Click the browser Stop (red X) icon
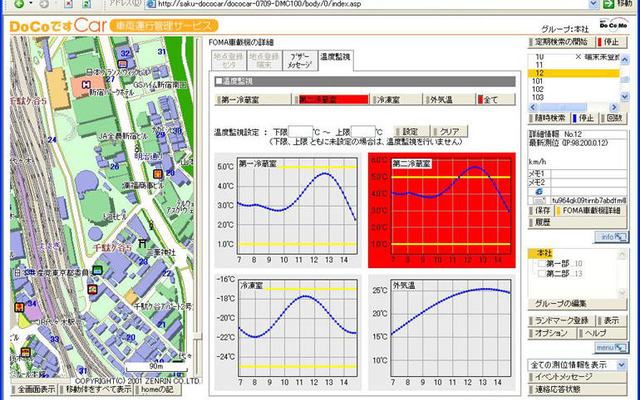Screen dimensions: 640x400 click(x=68, y=4)
